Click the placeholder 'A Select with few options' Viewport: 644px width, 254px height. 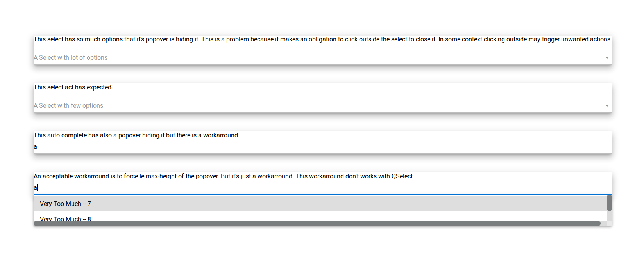pyautogui.click(x=68, y=105)
